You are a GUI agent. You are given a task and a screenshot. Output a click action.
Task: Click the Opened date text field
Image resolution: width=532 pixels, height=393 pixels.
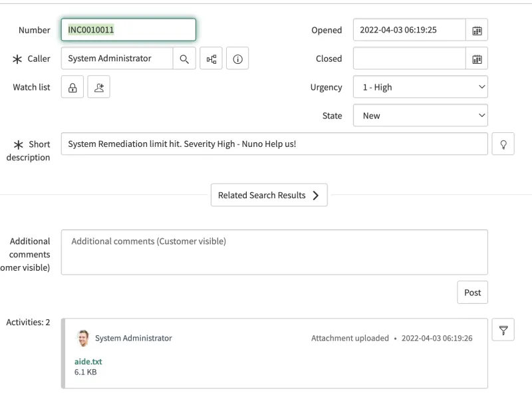(409, 30)
